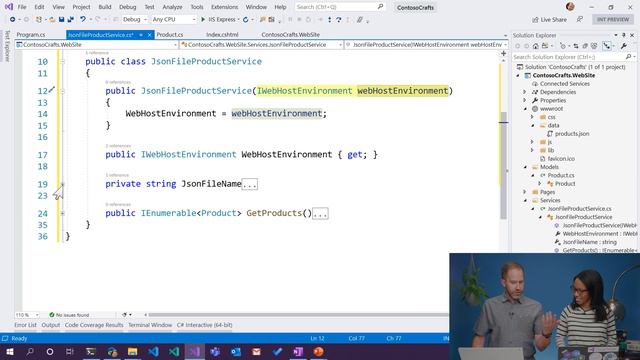Open the Extensions menu
The image size is (640, 360).
[224, 7]
